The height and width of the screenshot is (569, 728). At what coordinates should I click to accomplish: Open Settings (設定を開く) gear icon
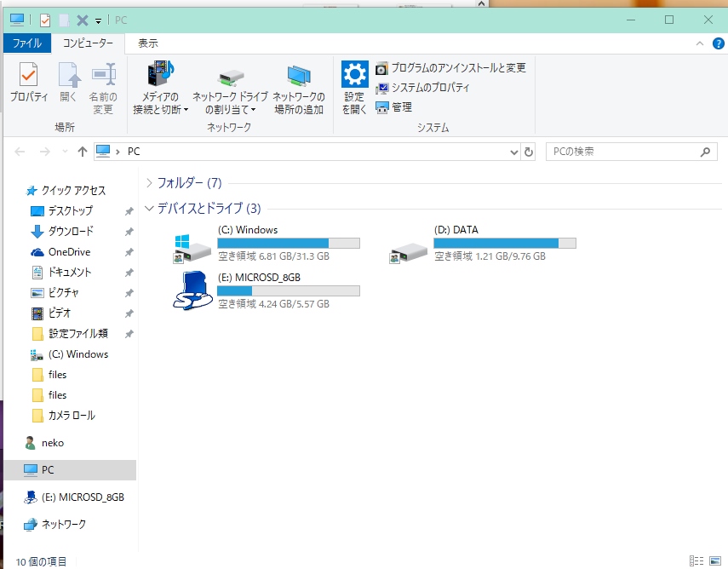354,86
